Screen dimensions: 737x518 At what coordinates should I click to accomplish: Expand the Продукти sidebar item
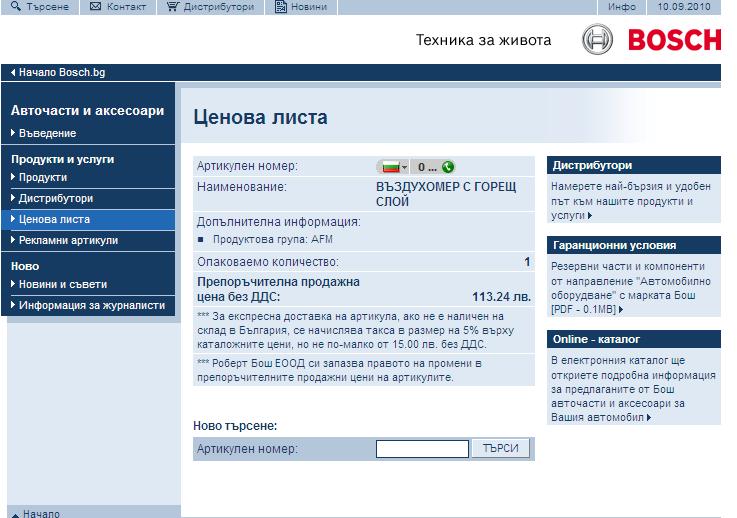(x=42, y=177)
